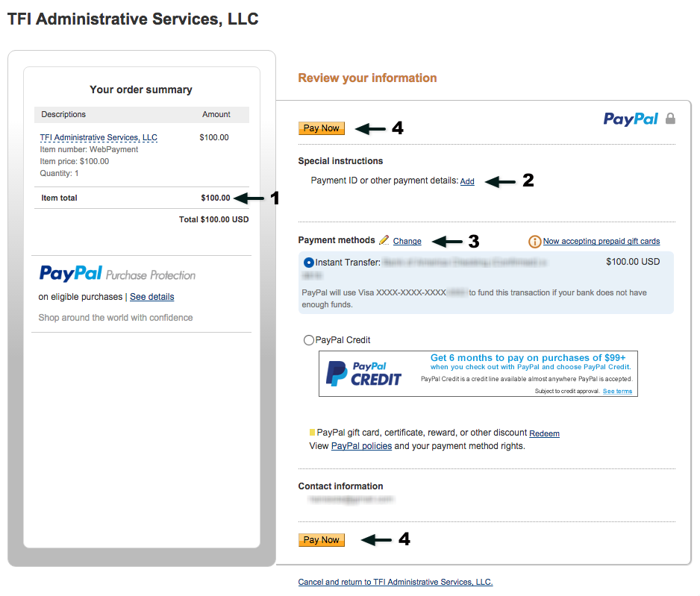
Task: Click Cancel and return to TFI link
Action: [x=396, y=582]
